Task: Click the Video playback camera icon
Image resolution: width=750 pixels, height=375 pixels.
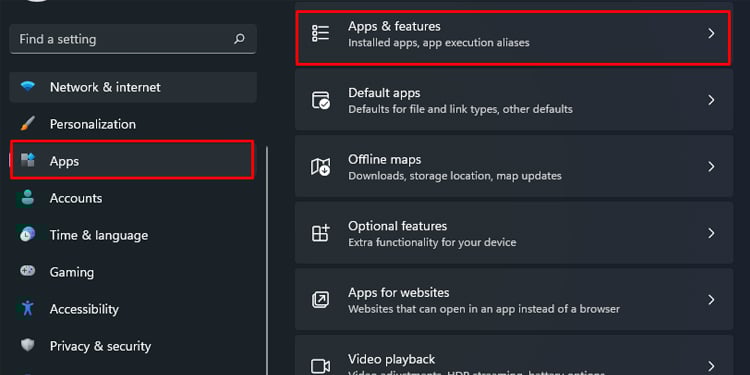Action: 320,366
